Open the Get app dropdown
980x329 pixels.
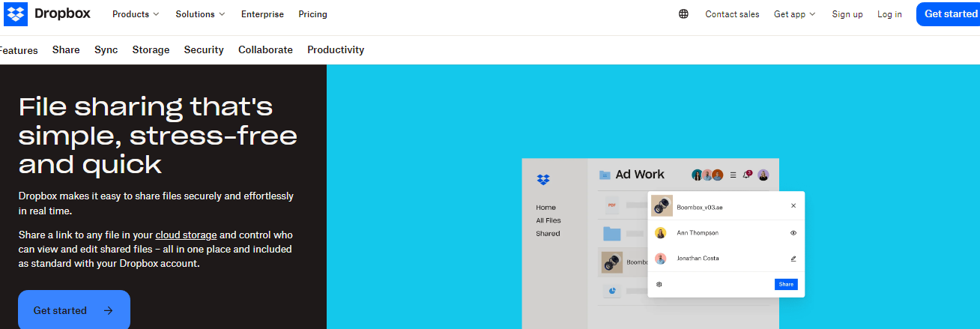(x=794, y=14)
